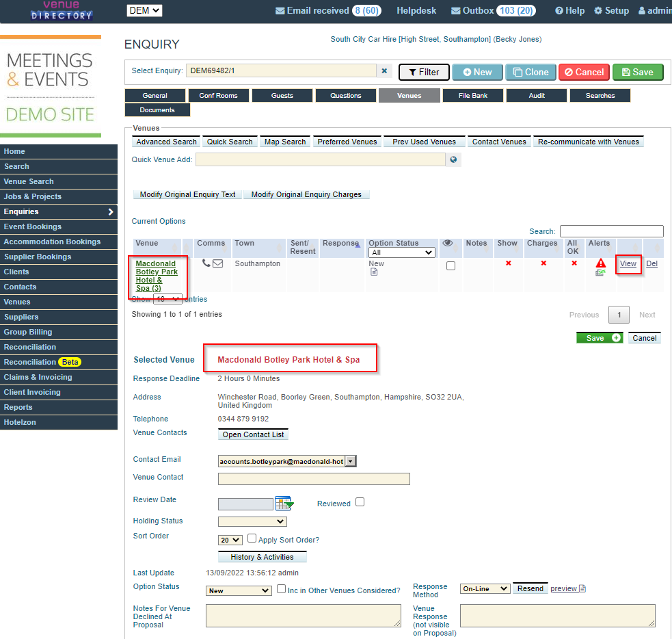Click the eye icon column header
The image size is (672, 639).
coord(447,243)
